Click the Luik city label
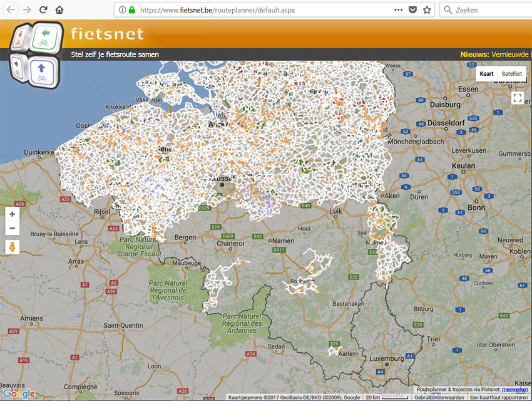532x401 pixels. click(x=336, y=211)
